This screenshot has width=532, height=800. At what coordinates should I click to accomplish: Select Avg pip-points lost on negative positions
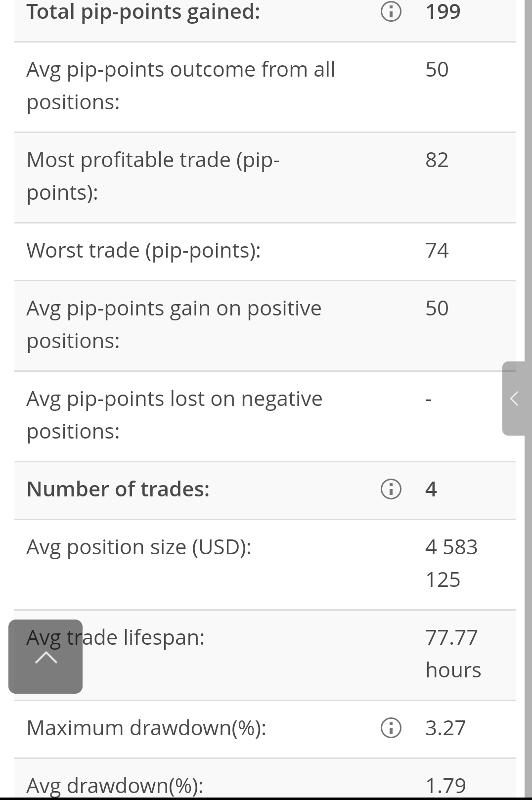[175, 415]
